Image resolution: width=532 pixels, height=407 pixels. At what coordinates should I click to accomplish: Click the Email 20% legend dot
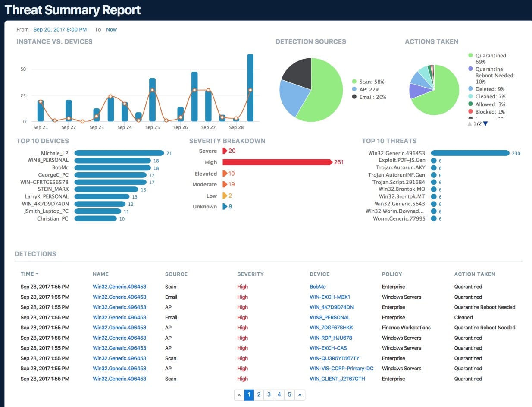coord(354,97)
